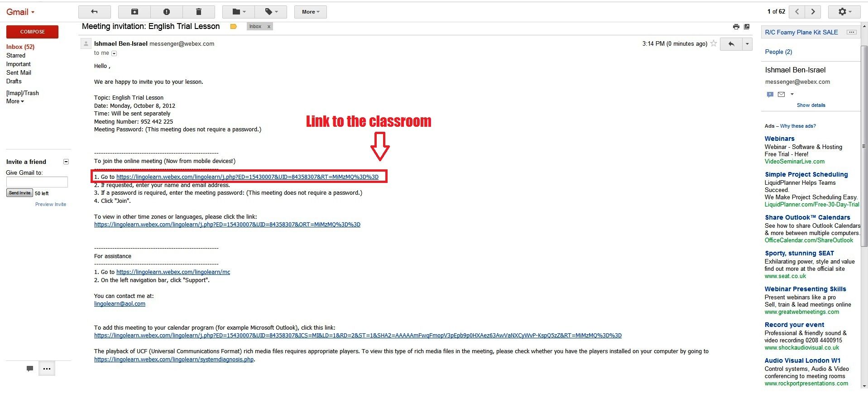Screen dimensions: 868x408
Task: Click the scrollbar down arrow at bottom right
Action: tap(864, 386)
